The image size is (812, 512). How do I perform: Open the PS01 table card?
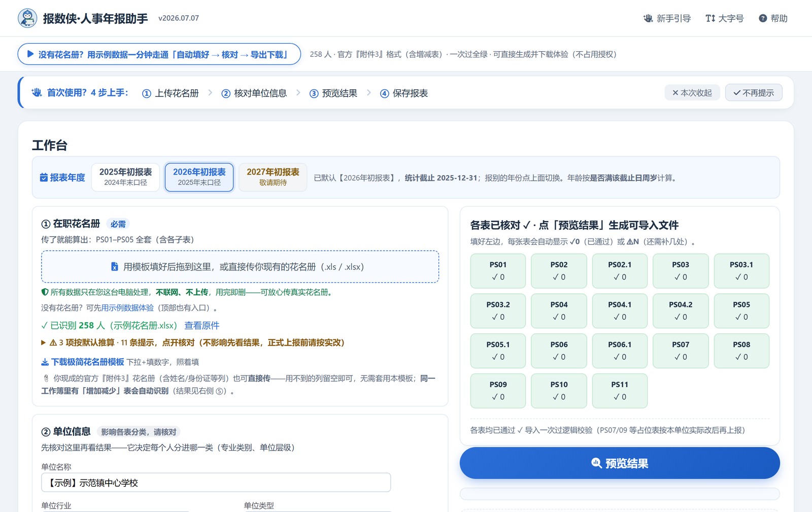click(x=498, y=271)
